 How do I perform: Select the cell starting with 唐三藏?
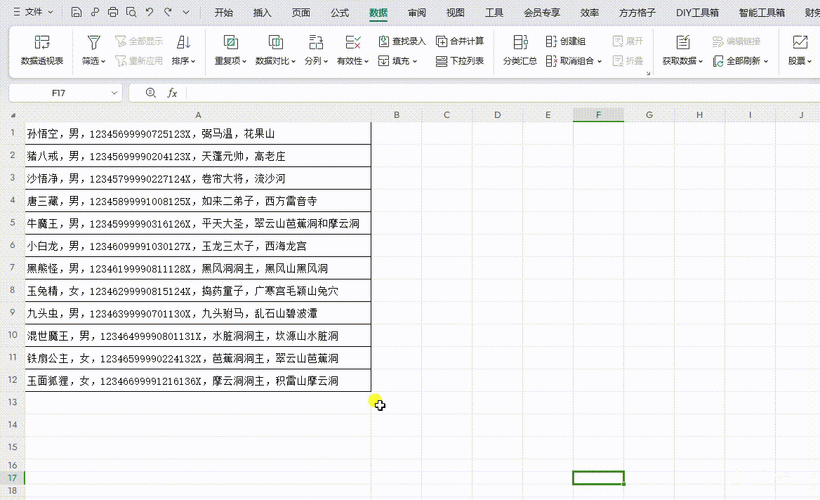(x=198, y=201)
